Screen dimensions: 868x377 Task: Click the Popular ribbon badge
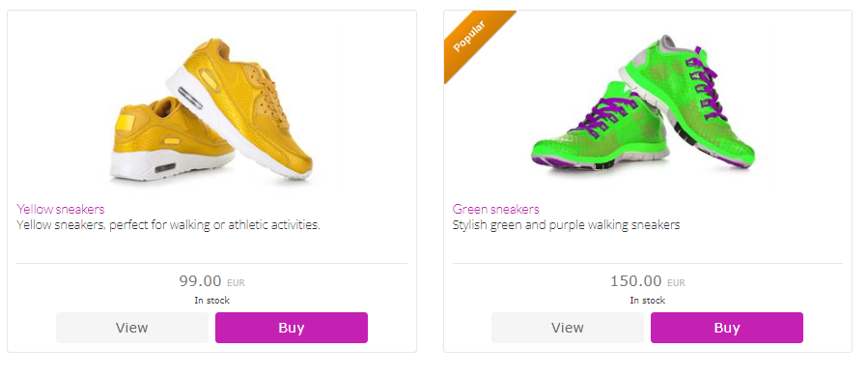pos(472,40)
